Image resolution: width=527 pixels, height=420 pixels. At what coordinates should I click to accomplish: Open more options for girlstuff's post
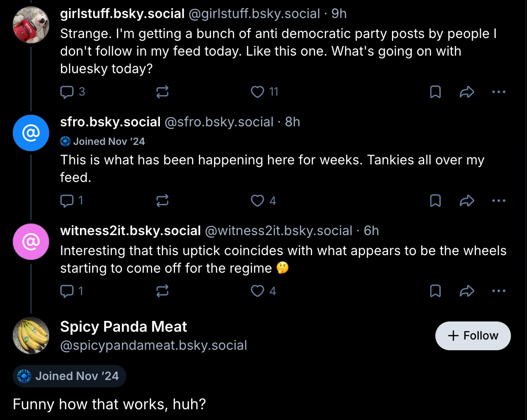click(x=499, y=92)
